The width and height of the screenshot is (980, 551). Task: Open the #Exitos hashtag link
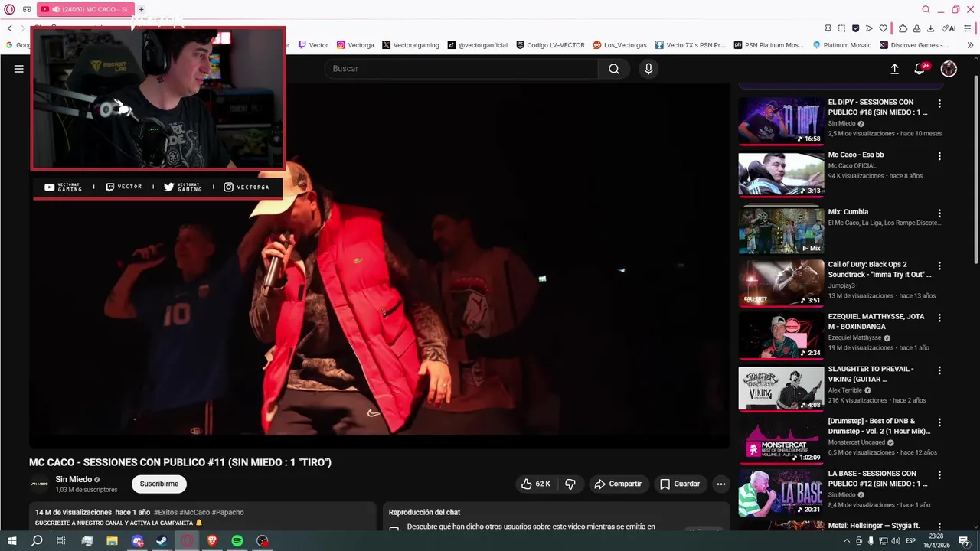coord(166,512)
